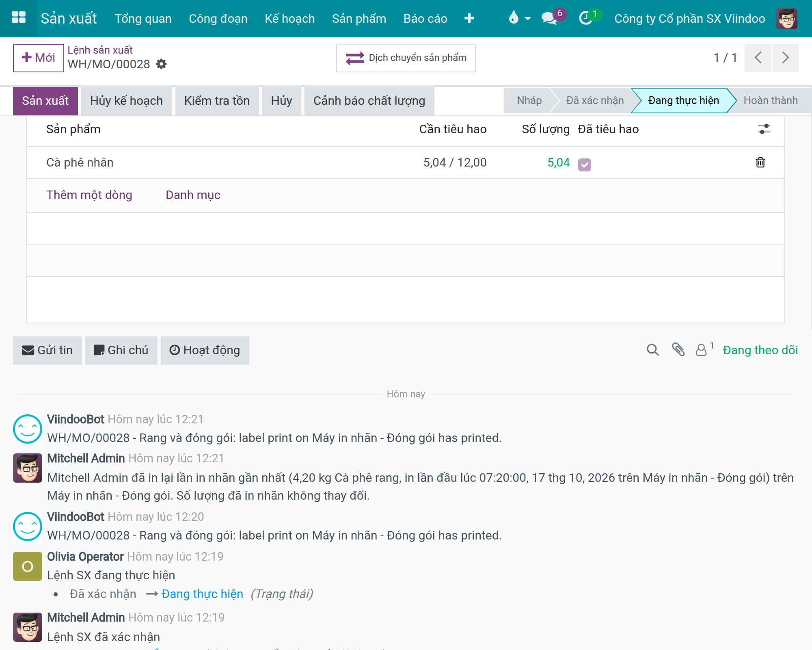Click Ghi chú log note button

click(121, 350)
